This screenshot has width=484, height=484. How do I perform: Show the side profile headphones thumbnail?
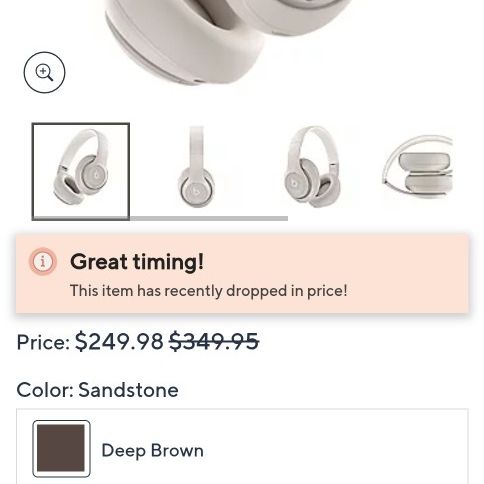click(x=196, y=167)
